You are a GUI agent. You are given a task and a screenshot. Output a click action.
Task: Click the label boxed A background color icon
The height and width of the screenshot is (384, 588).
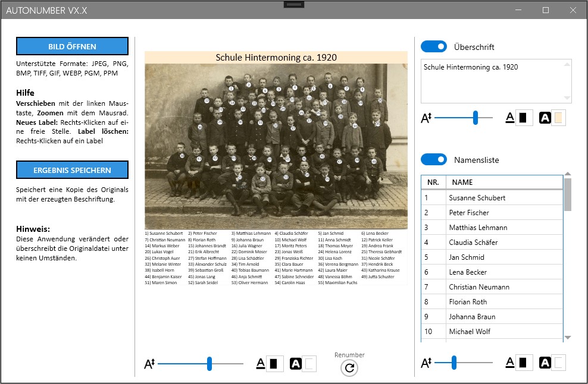coord(296,363)
